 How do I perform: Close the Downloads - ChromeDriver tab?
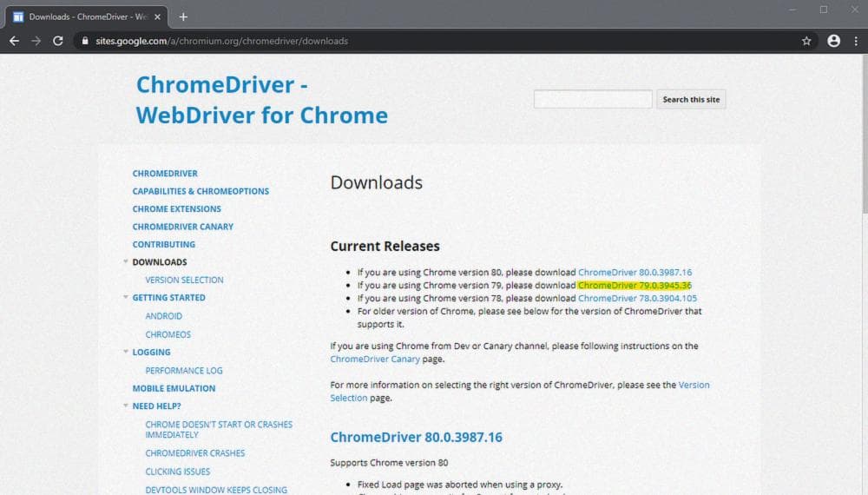[x=157, y=17]
